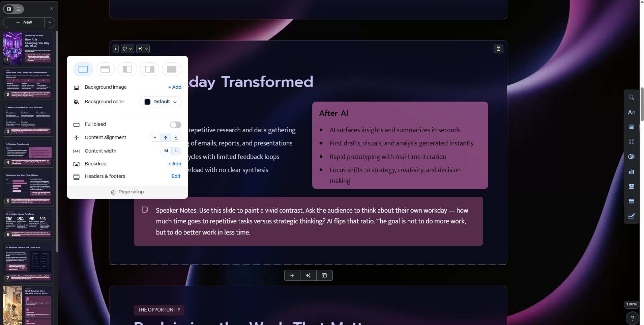This screenshot has width=644, height=325.
Task: Select the blank card layout option
Action: pos(83,69)
